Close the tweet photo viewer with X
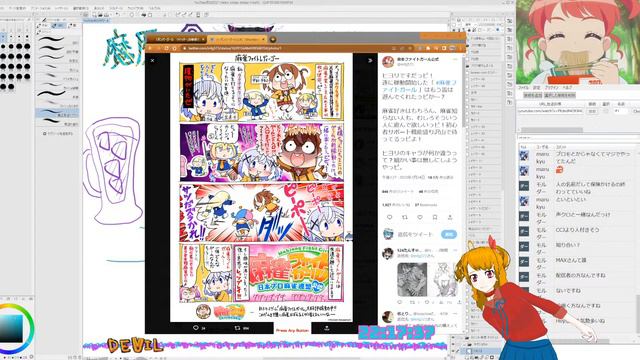 point(153,60)
